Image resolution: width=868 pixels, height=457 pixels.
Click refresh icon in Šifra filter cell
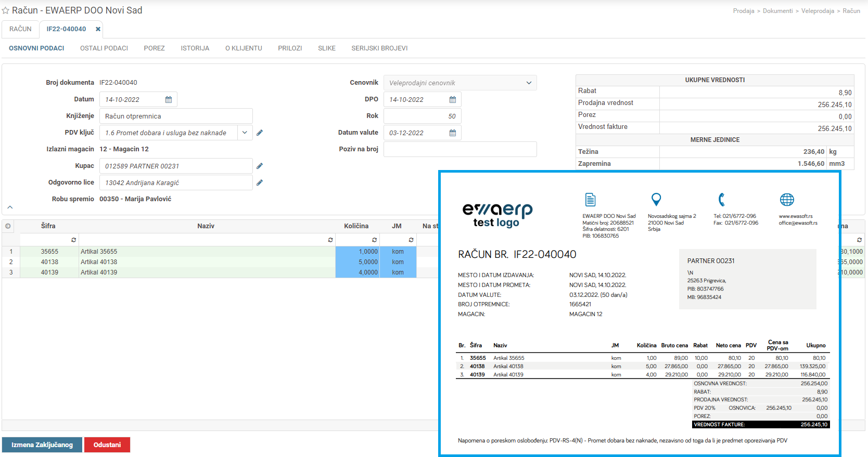pos(73,240)
